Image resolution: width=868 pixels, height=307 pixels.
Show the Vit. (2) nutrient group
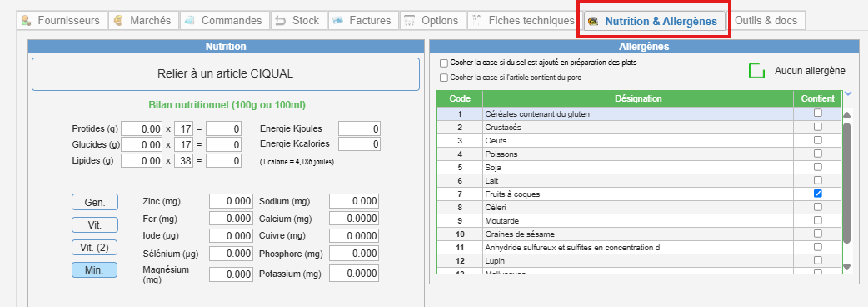click(x=95, y=247)
